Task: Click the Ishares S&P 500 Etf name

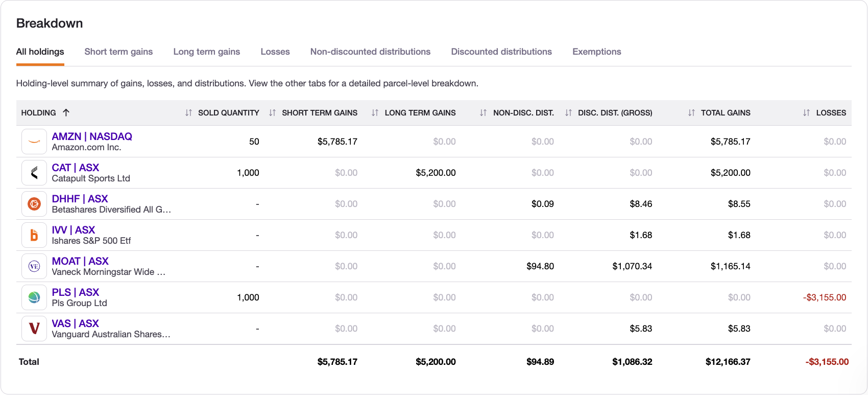Action: click(x=91, y=241)
